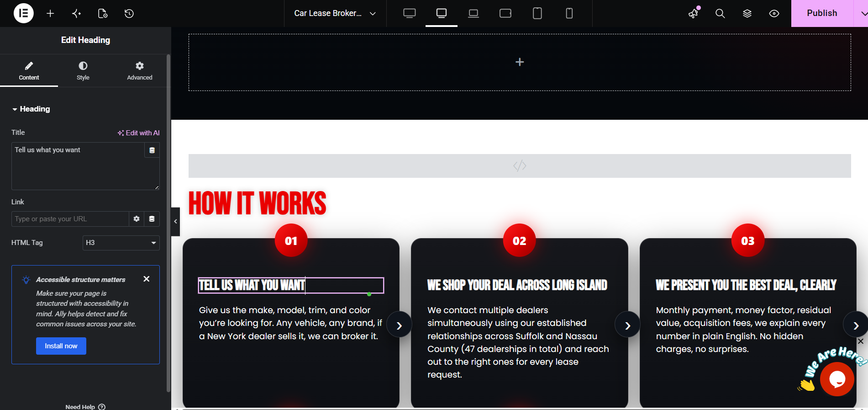Switch to the Advanced tab
The height and width of the screenshot is (410, 868).
point(140,71)
